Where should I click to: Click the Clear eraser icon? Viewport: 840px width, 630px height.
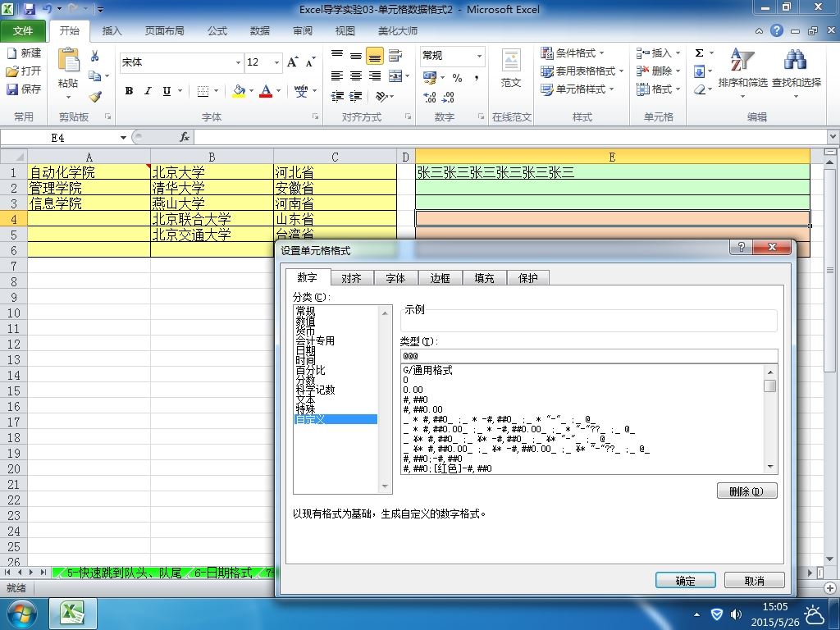tap(700, 89)
